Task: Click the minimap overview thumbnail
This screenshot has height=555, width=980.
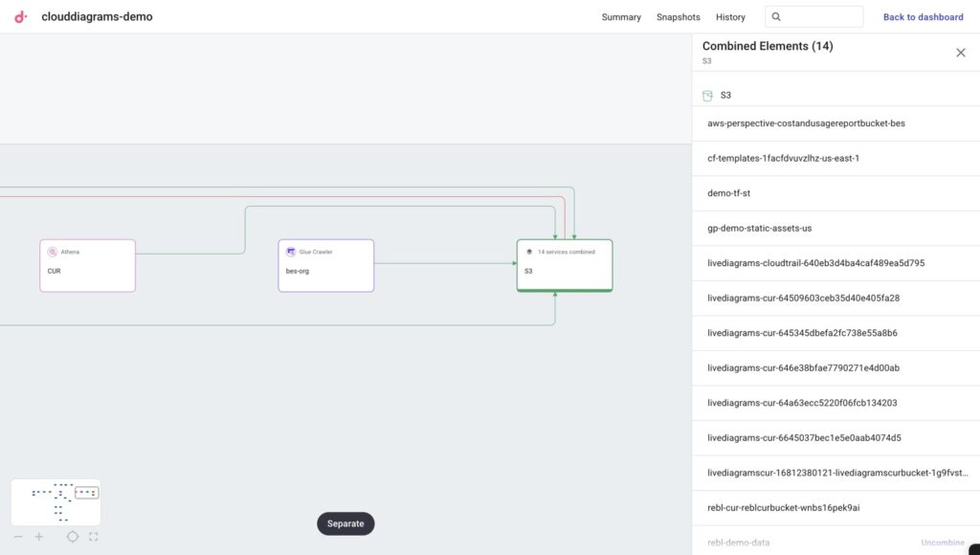Action: pyautogui.click(x=56, y=502)
